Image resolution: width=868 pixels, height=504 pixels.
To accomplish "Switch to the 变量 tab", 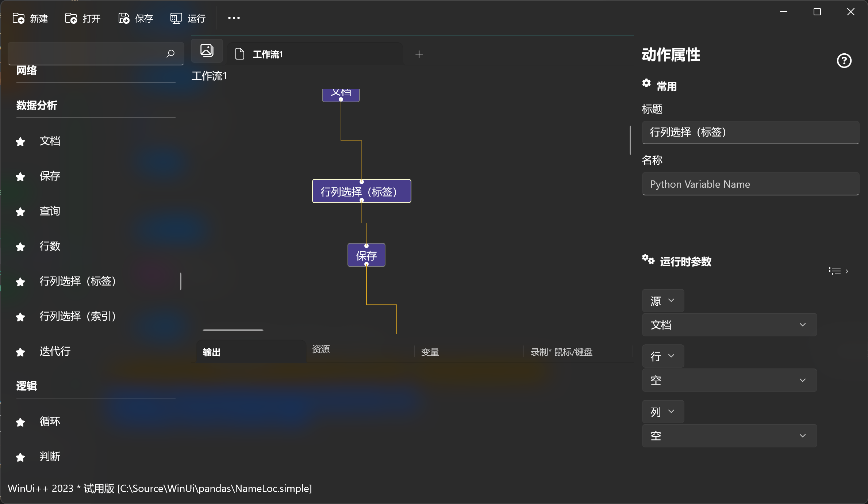I will point(430,352).
